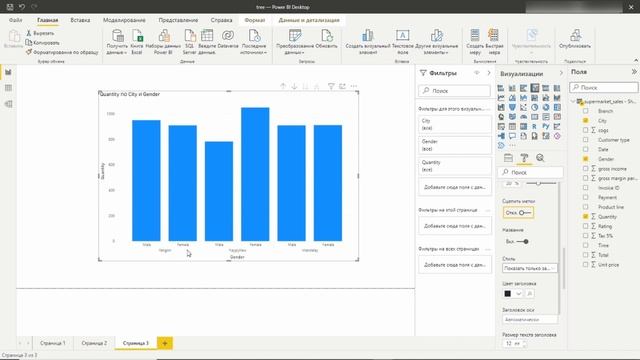
Task: Uncheck the Quantity field checkbox
Action: tap(586, 216)
